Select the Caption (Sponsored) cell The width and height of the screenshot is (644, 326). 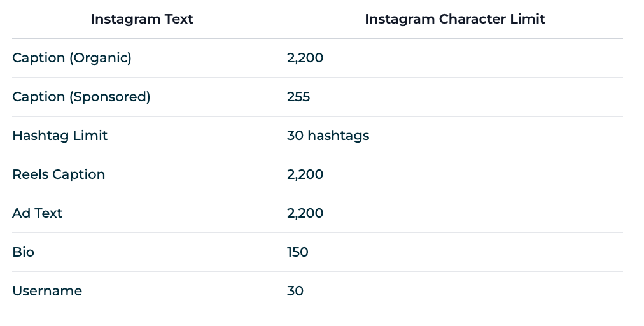coord(81,97)
